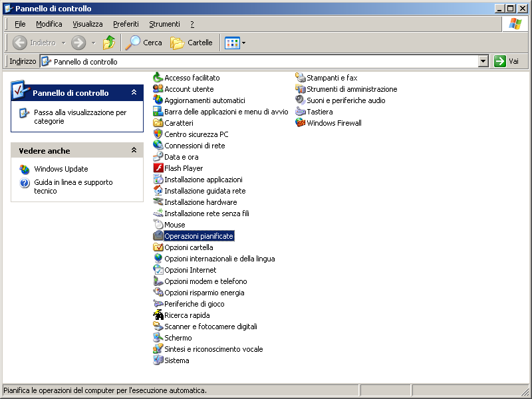532x399 pixels.
Task: Select Sintesi e riconoscimento vocale icon
Action: (158, 349)
